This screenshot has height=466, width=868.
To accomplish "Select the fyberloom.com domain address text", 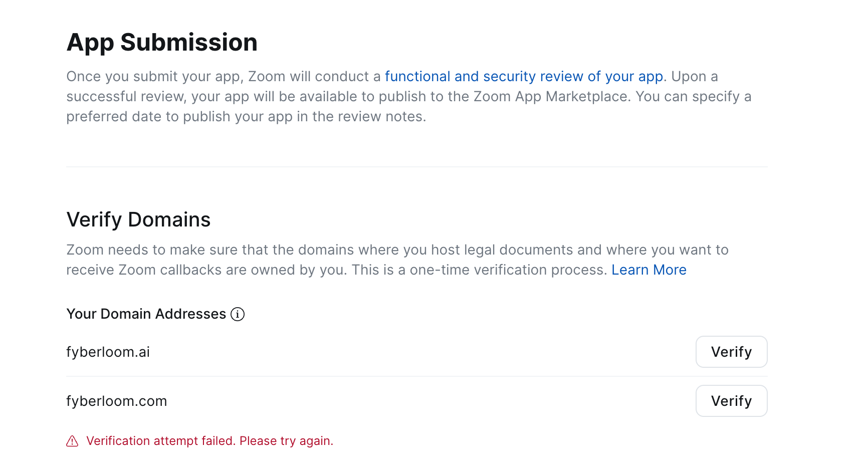I will 116,401.
